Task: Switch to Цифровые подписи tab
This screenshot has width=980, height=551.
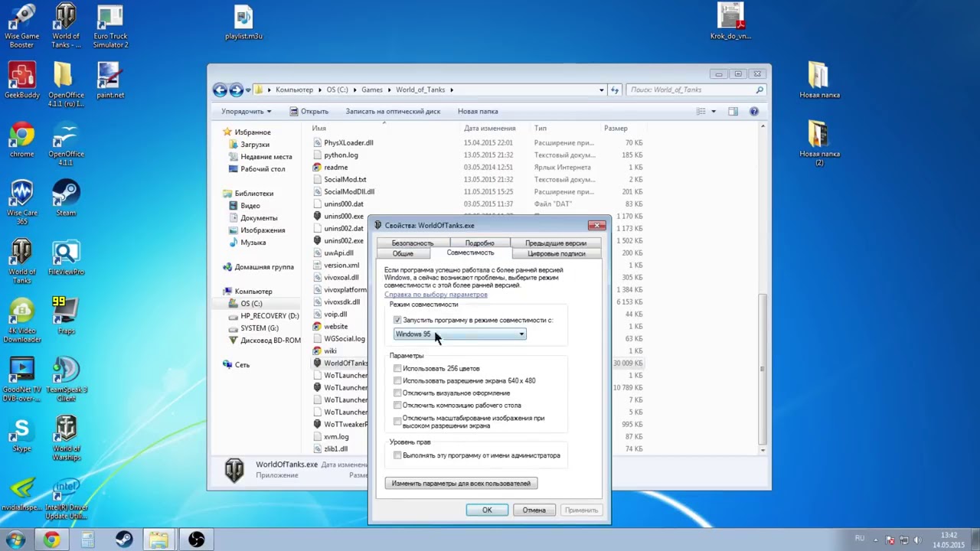Action: pyautogui.click(x=556, y=253)
